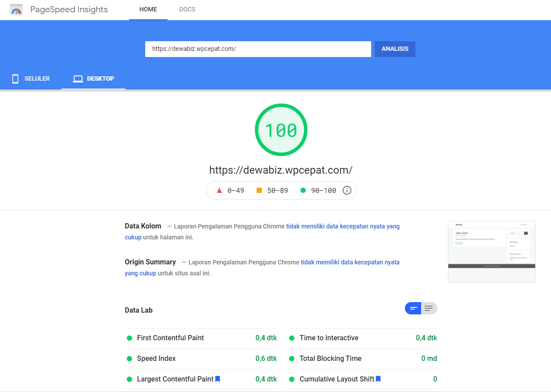Screen dimensions: 551x392
Task: Click the bookmark icon next to Largest Contentful Paint
Action: pos(218,379)
